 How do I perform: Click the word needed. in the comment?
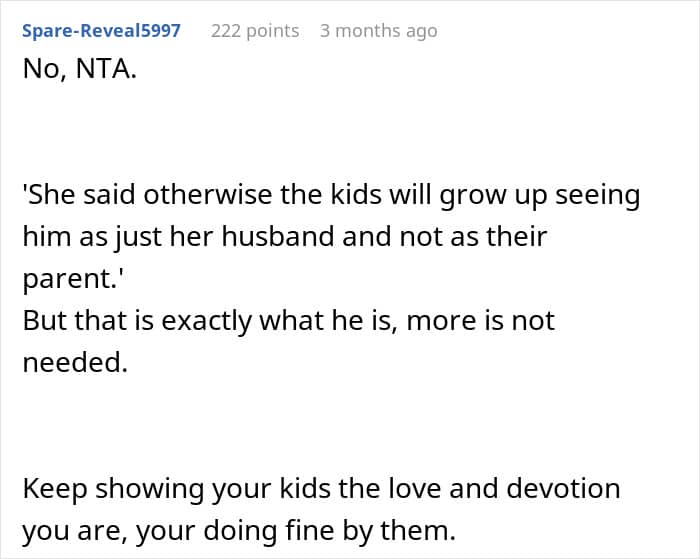[75, 362]
